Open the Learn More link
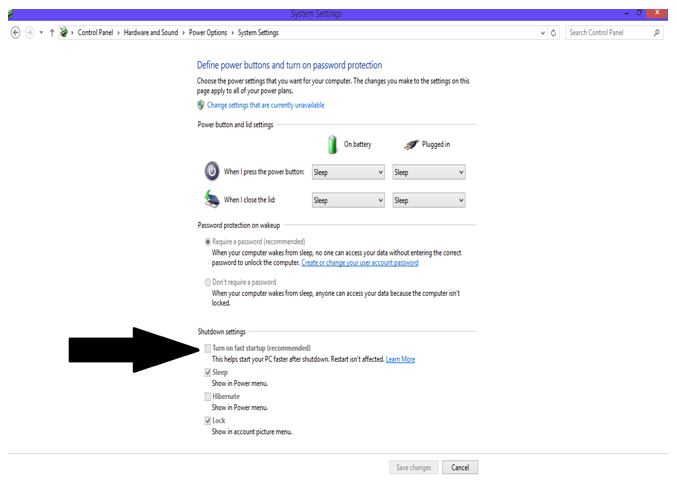The height and width of the screenshot is (491, 677). [400, 359]
